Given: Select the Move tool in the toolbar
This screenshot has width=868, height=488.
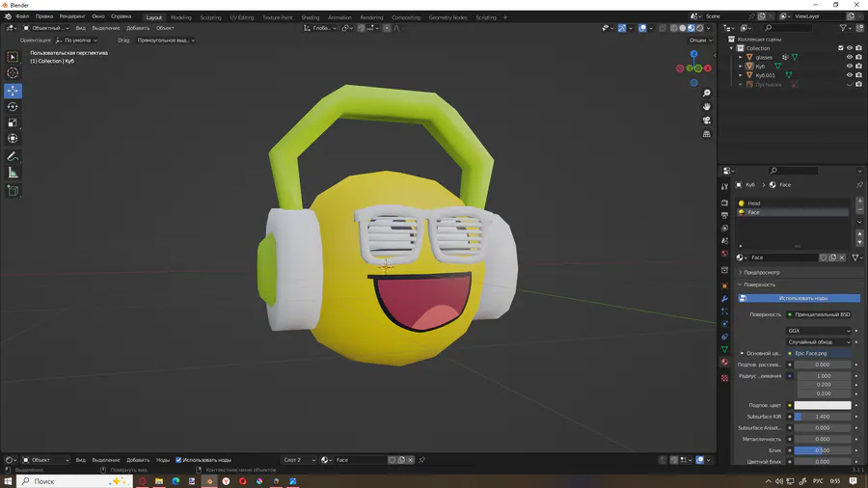Looking at the screenshot, I should pos(13,91).
